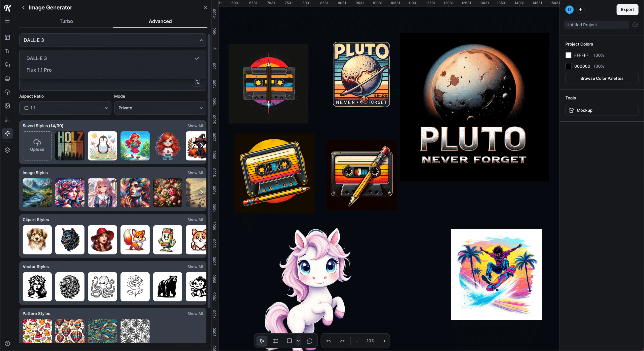Close the Image Generator panel
This screenshot has width=644, height=351.
pyautogui.click(x=206, y=8)
